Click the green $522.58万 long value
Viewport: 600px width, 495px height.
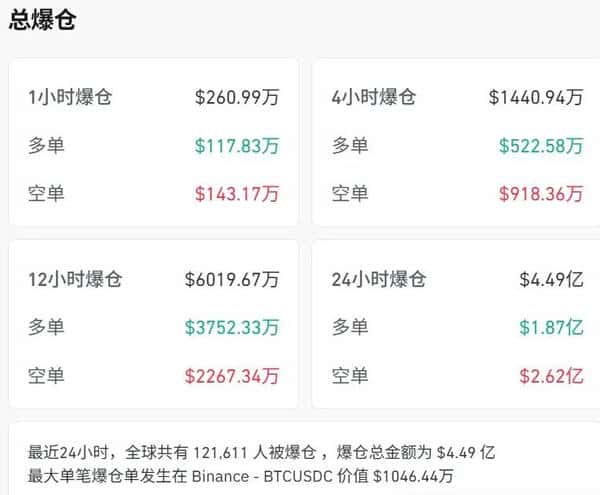(541, 146)
